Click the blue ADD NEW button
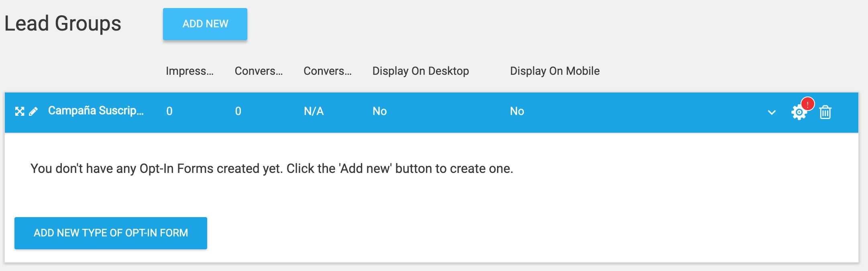868x271 pixels. (x=205, y=24)
